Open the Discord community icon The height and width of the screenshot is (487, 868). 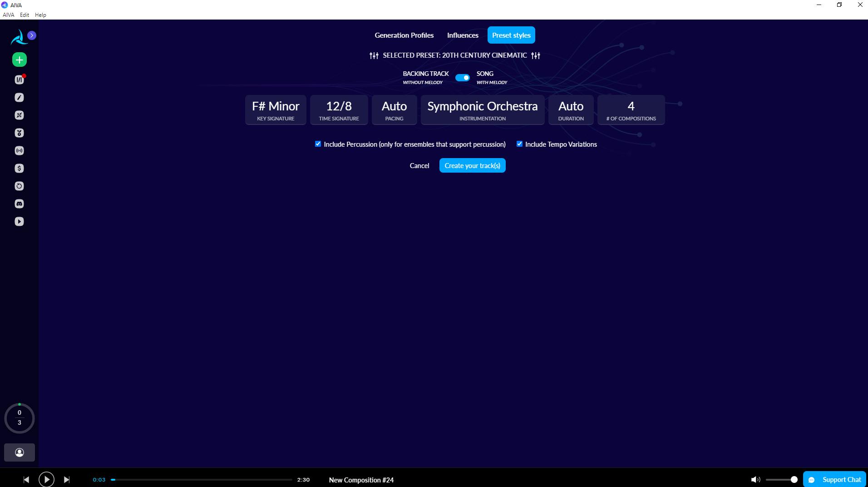[19, 204]
